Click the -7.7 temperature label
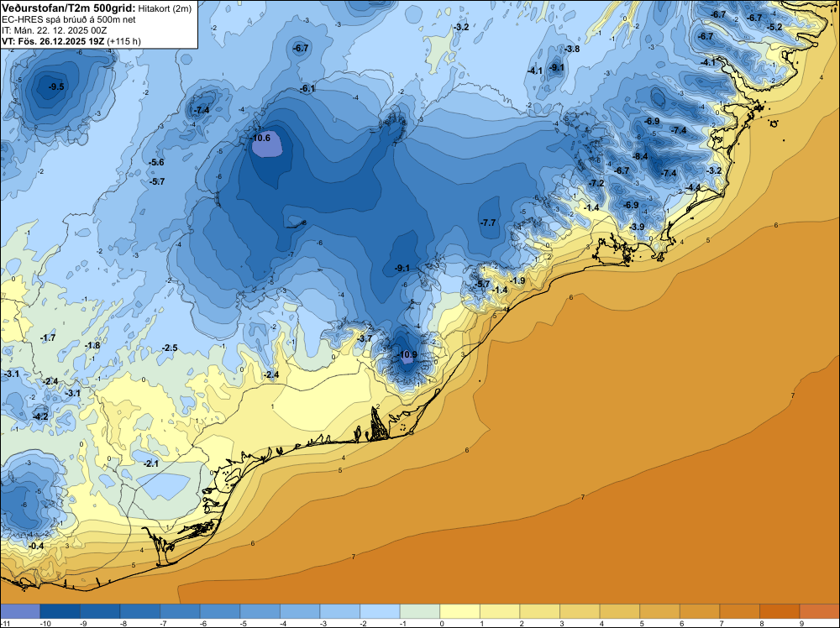The image size is (840, 628). (x=487, y=222)
